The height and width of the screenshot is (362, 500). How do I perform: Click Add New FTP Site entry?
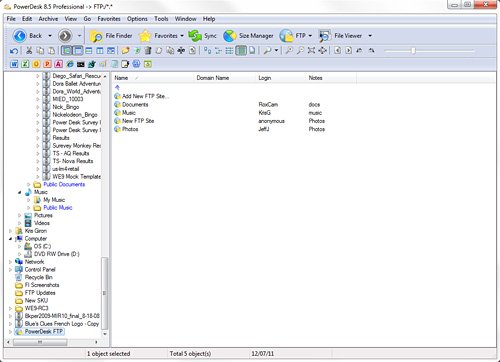pyautogui.click(x=142, y=96)
